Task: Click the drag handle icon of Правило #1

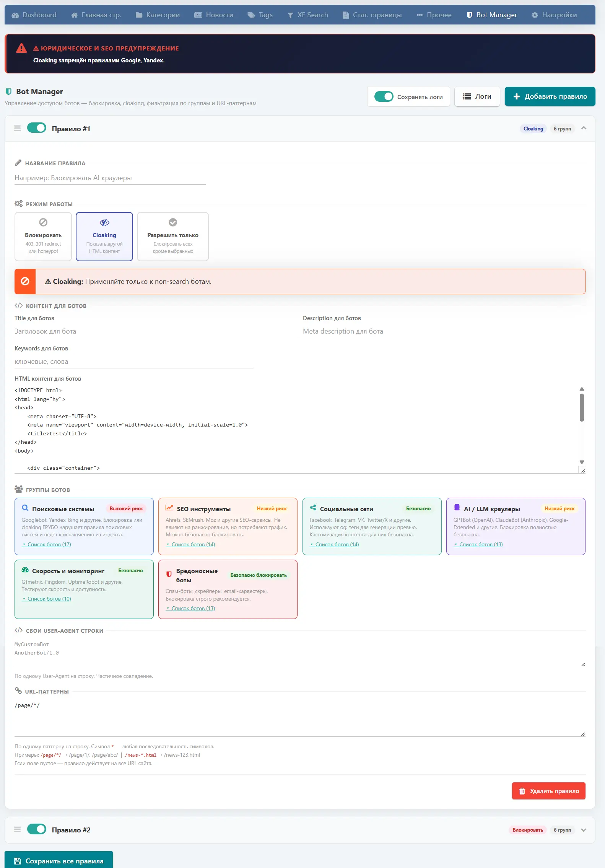Action: 17,129
